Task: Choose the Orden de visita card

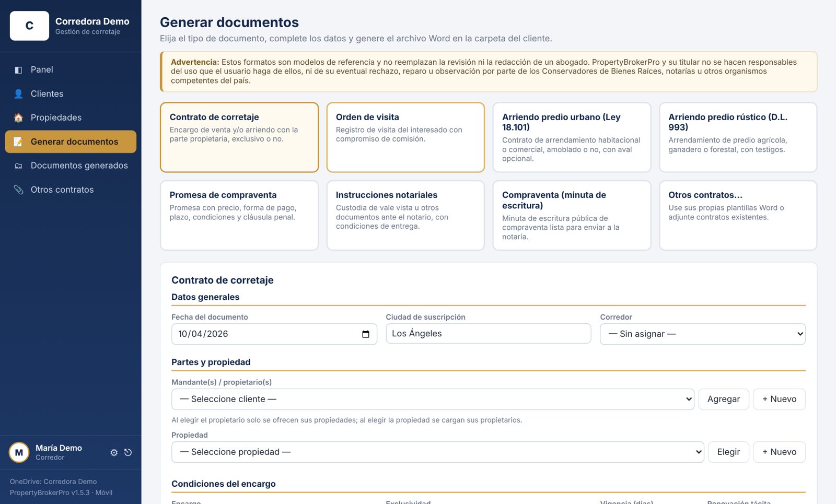Action: tap(405, 137)
